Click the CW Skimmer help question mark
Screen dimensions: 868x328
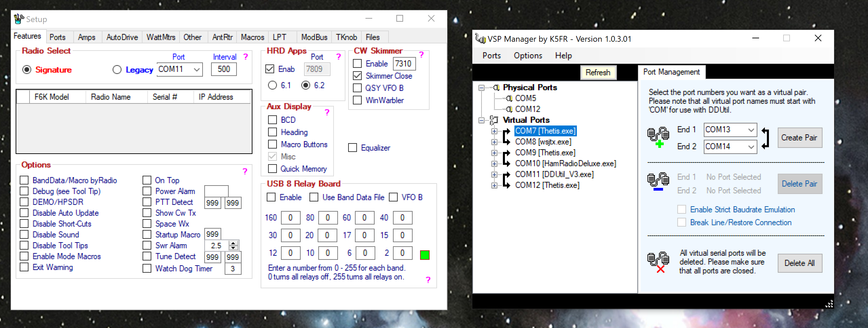click(421, 55)
